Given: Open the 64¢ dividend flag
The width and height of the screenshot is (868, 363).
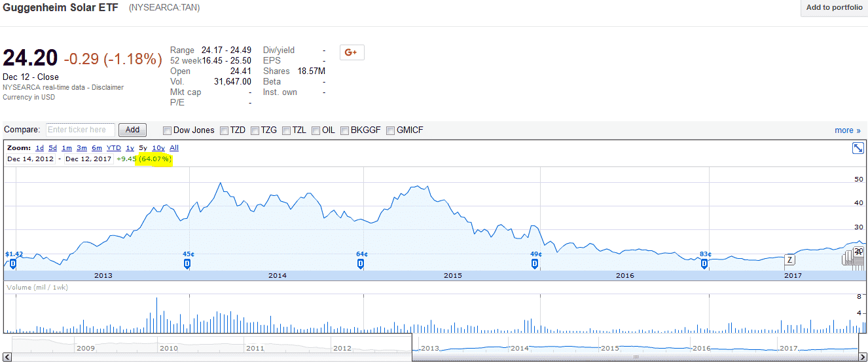Looking at the screenshot, I should click(361, 264).
